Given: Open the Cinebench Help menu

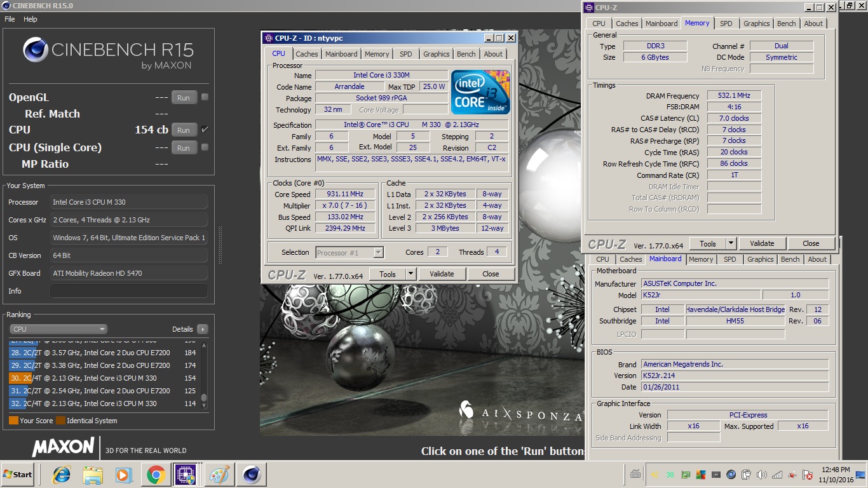Looking at the screenshot, I should point(31,19).
